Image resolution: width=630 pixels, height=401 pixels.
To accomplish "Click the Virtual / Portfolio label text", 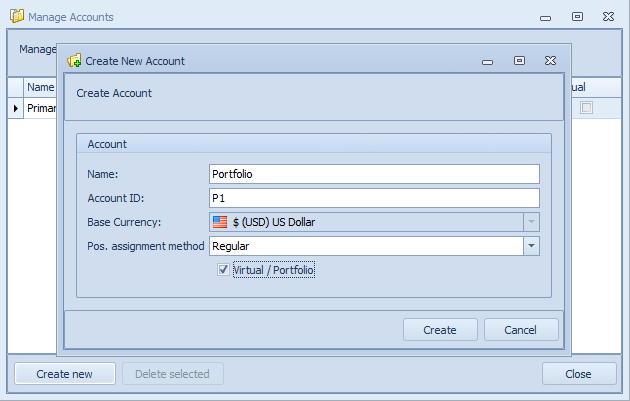I will click(274, 270).
